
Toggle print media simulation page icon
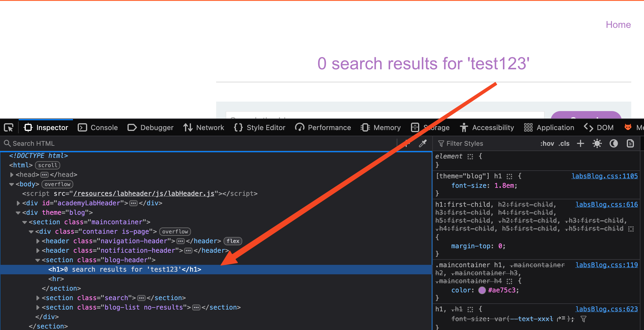[x=630, y=143]
